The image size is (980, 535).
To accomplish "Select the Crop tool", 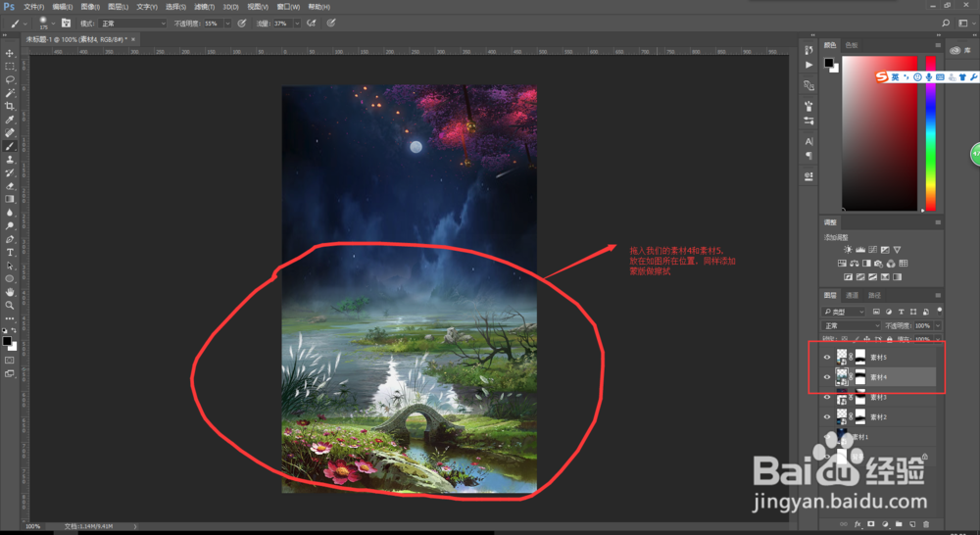I will pyautogui.click(x=10, y=106).
